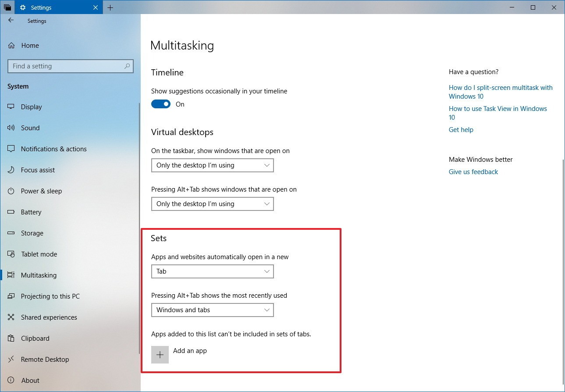Viewport: 565px width, 392px height.
Task: Click the Add an app plus button
Action: (x=160, y=354)
